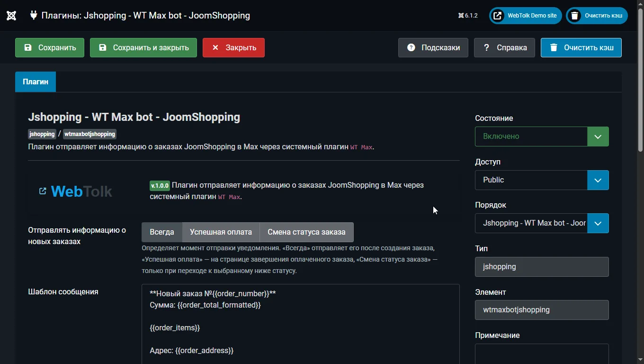Select the Всегда option for new orders
The image size is (644, 364).
point(162,232)
